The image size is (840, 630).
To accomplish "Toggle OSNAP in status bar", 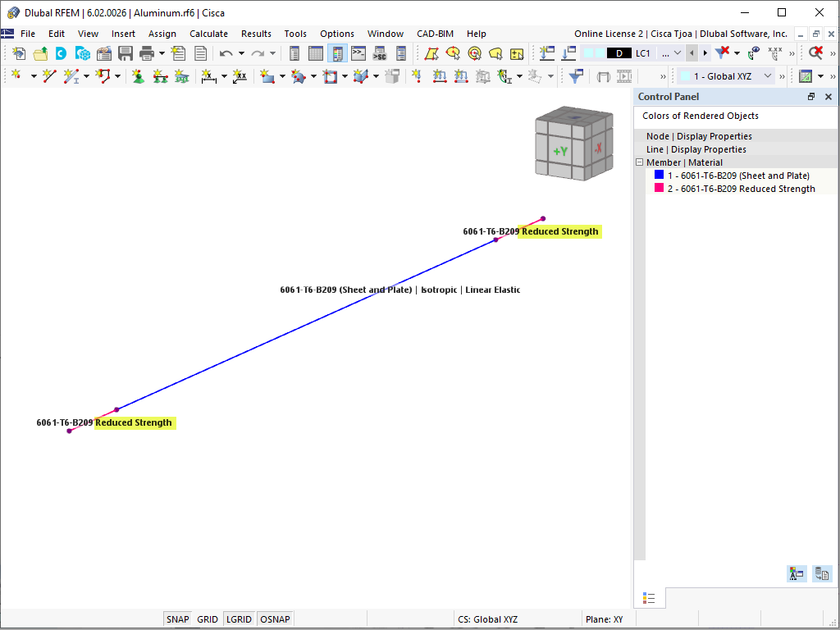I will click(x=275, y=619).
